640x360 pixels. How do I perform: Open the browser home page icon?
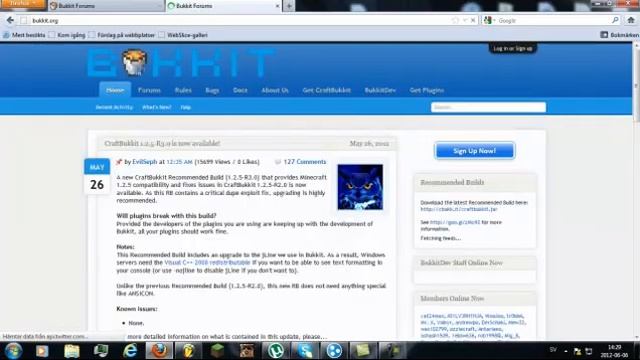[631, 20]
